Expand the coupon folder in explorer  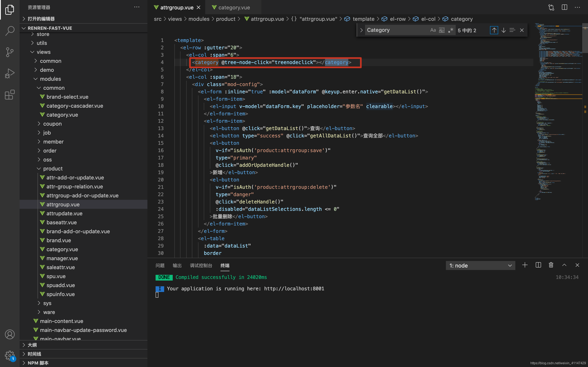click(52, 124)
